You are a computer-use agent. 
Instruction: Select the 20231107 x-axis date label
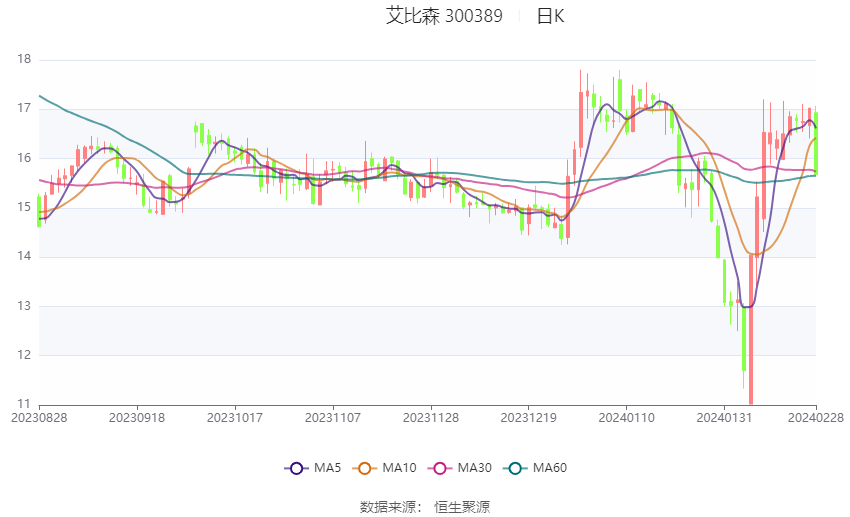click(x=333, y=418)
